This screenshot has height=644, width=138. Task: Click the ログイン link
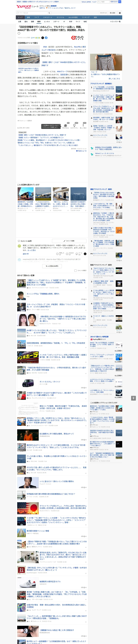tap(42, 8)
